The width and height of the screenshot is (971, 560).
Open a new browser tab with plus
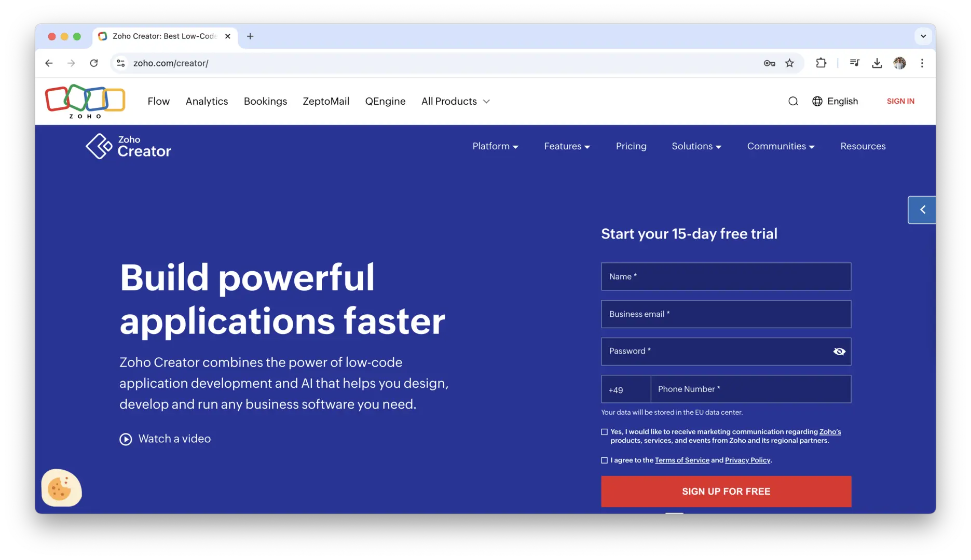(250, 36)
